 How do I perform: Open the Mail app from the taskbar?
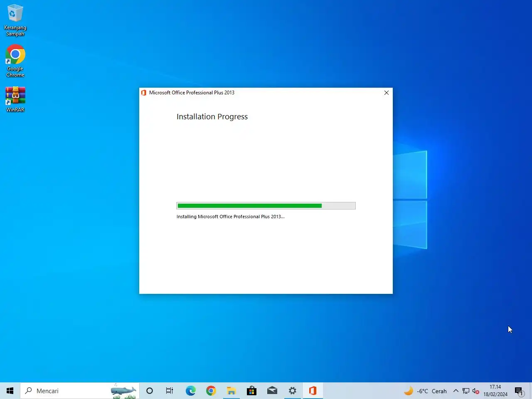click(x=272, y=391)
